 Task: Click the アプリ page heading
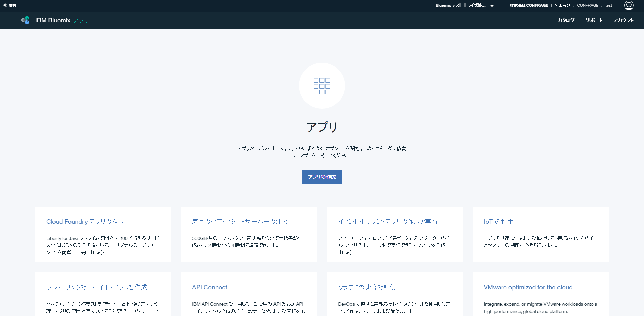tap(322, 127)
